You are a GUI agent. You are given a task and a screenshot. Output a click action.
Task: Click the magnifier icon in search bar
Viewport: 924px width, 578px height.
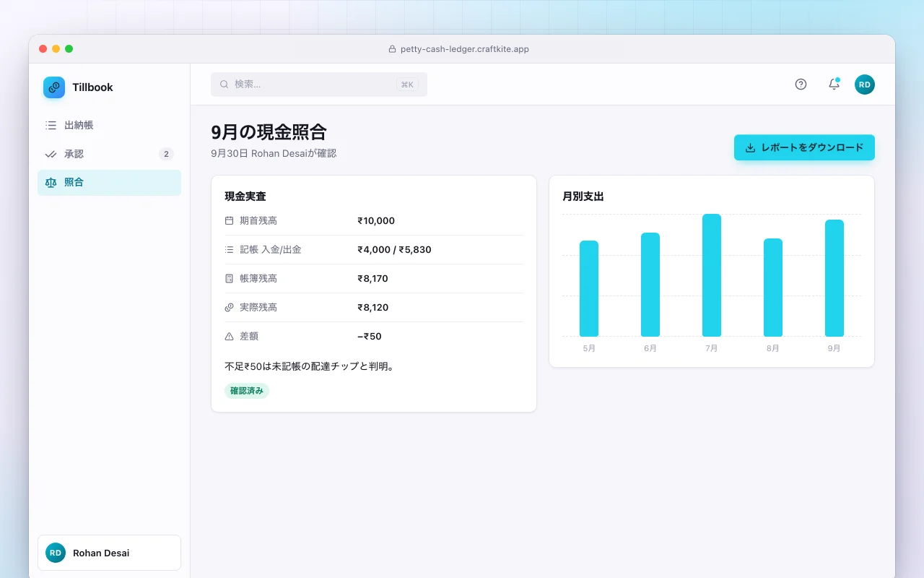[x=225, y=85]
